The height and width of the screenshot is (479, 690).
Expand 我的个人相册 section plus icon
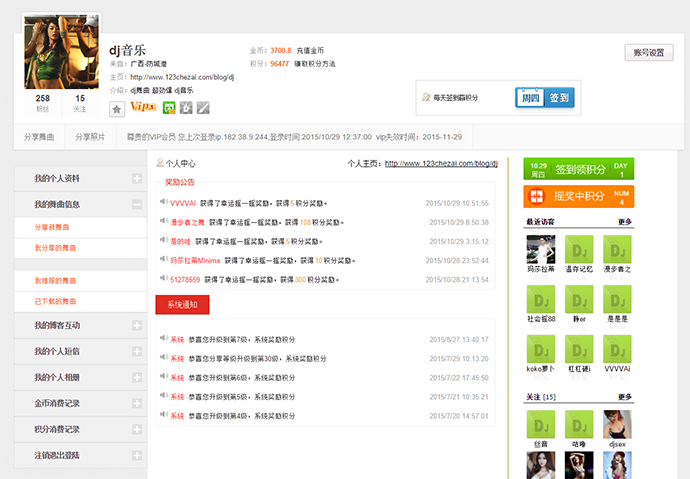(x=137, y=377)
